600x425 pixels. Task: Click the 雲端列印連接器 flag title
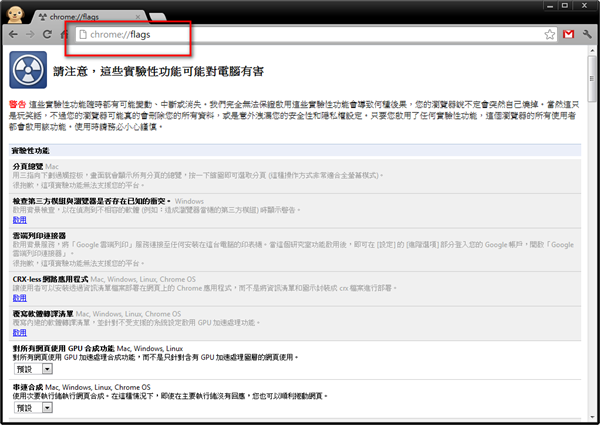pos(39,235)
